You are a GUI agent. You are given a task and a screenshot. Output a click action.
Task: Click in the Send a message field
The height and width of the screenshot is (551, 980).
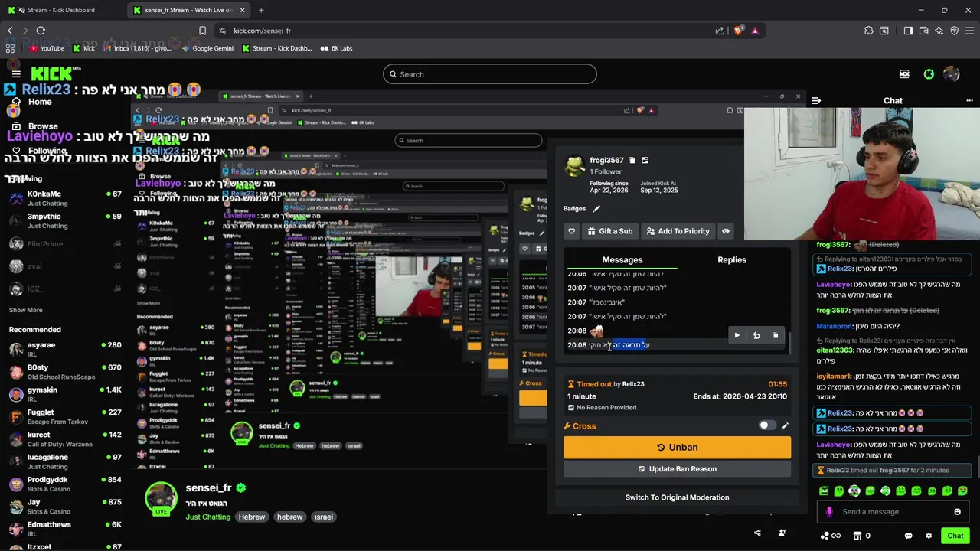click(892, 512)
